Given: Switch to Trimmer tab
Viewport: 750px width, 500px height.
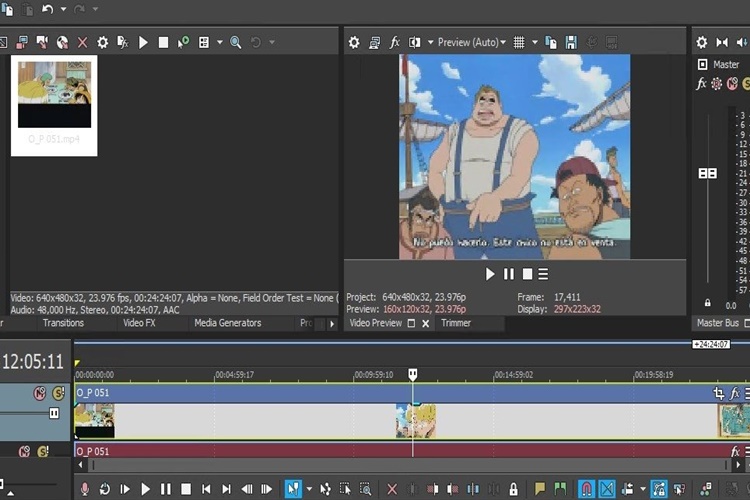Looking at the screenshot, I should coord(456,323).
